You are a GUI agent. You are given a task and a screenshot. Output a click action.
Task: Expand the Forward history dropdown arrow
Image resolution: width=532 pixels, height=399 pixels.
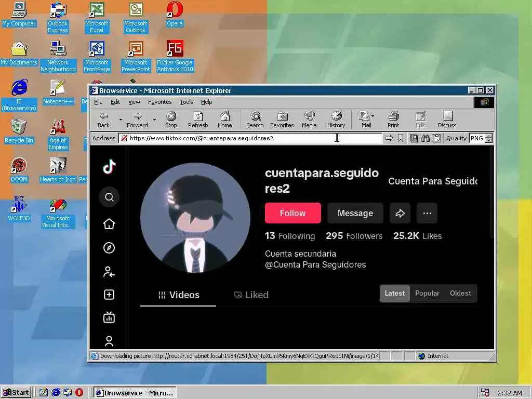point(155,119)
